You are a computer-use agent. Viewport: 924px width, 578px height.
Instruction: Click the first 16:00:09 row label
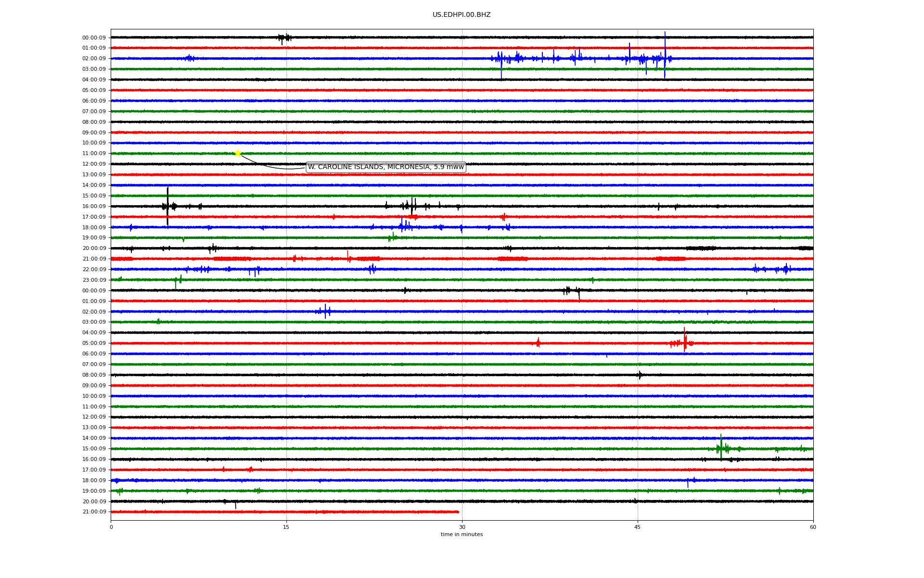pyautogui.click(x=94, y=206)
